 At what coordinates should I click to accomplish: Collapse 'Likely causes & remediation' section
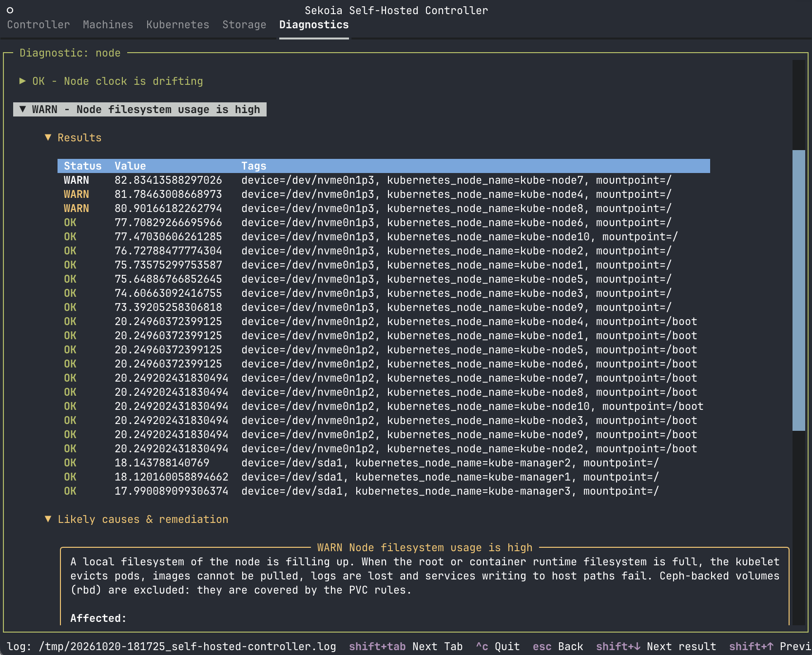136,520
